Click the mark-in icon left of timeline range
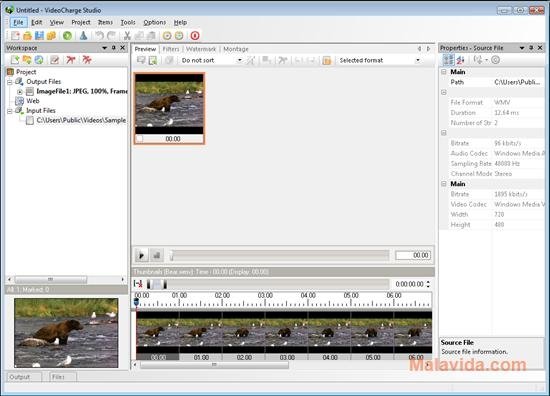The height and width of the screenshot is (396, 550). click(x=138, y=284)
